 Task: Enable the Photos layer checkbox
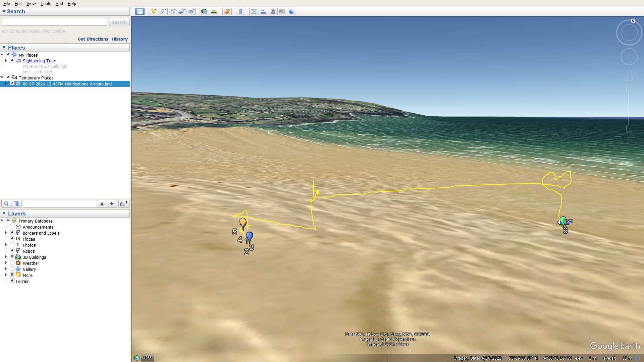pos(12,244)
